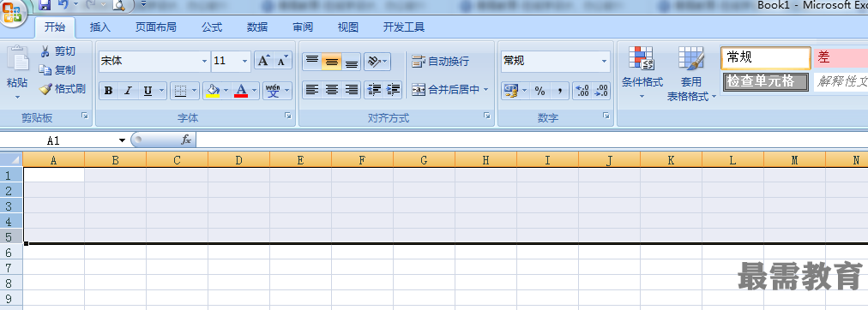Apply borders to selected cells
The height and width of the screenshot is (310, 868).
pos(180,91)
